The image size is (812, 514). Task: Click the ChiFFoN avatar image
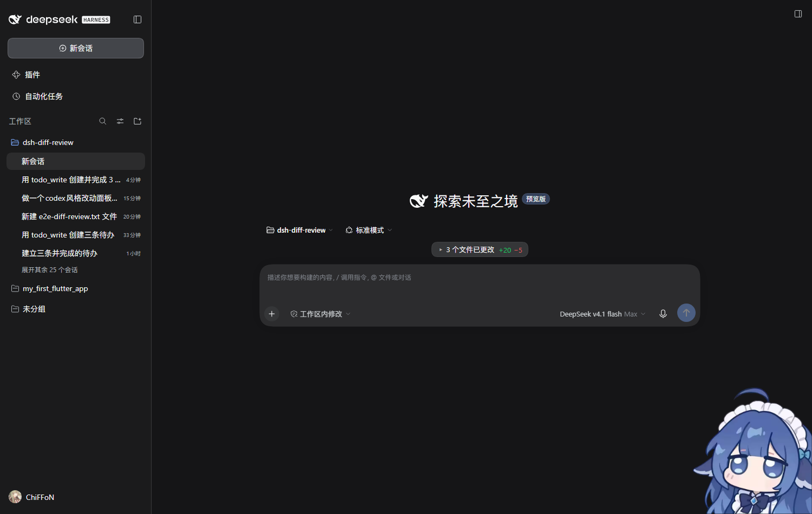(x=15, y=497)
